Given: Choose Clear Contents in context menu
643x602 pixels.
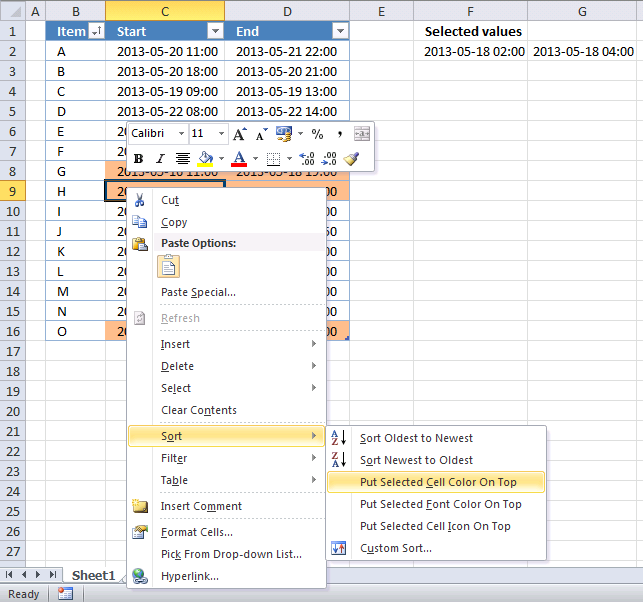Looking at the screenshot, I should pyautogui.click(x=227, y=410).
